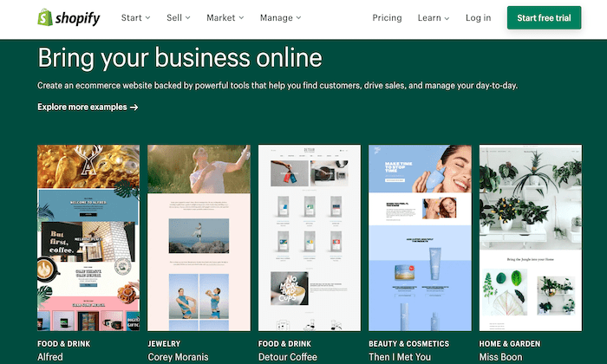The image size is (607, 364).
Task: Open the Miss Boon store preview thumbnail
Action: coord(531,237)
